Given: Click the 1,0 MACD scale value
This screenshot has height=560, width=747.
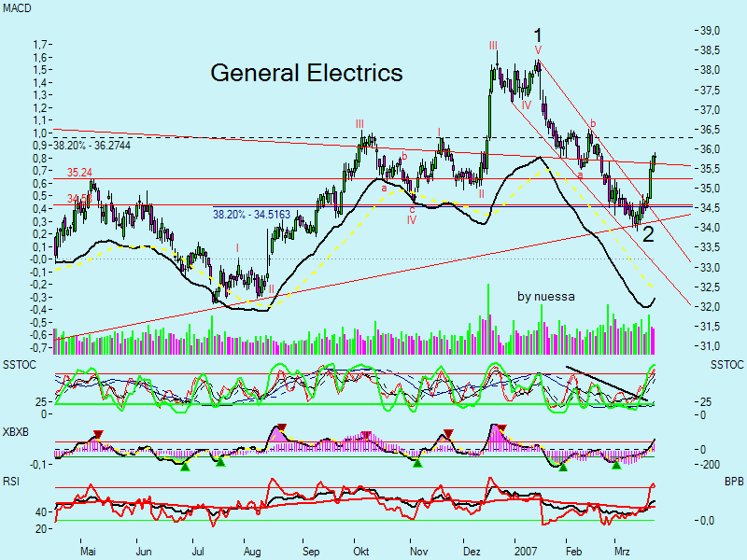Looking at the screenshot, I should (39, 133).
